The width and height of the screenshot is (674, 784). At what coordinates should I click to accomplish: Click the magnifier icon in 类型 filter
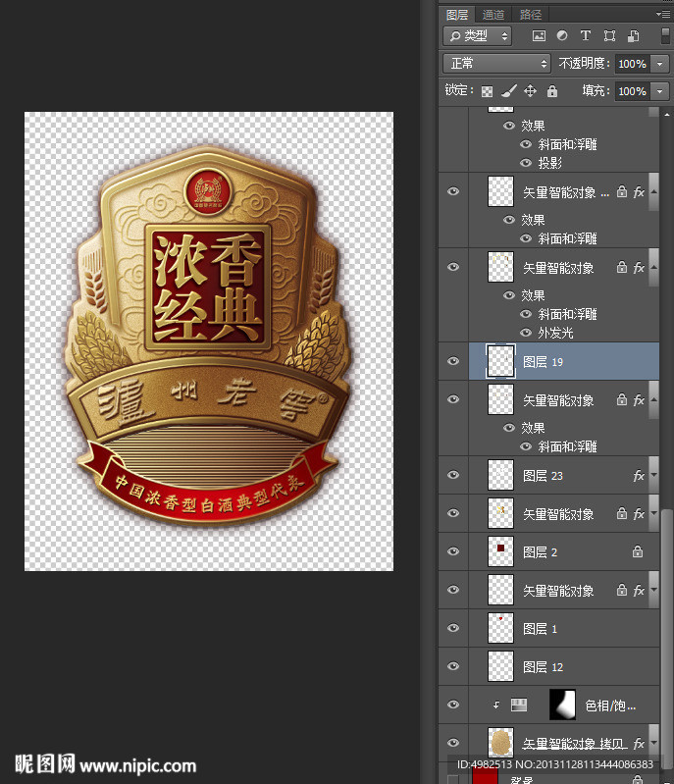(x=455, y=36)
